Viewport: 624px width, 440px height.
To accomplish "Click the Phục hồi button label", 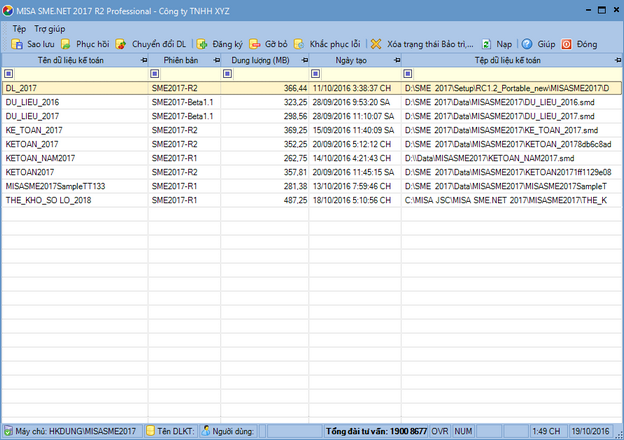I will pyautogui.click(x=93, y=44).
